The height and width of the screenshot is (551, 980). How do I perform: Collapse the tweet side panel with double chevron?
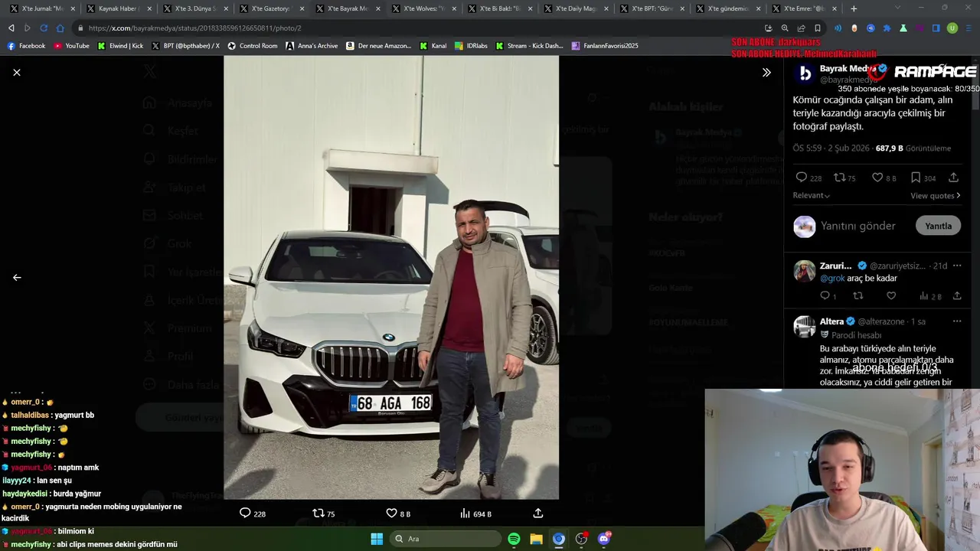[x=766, y=72]
